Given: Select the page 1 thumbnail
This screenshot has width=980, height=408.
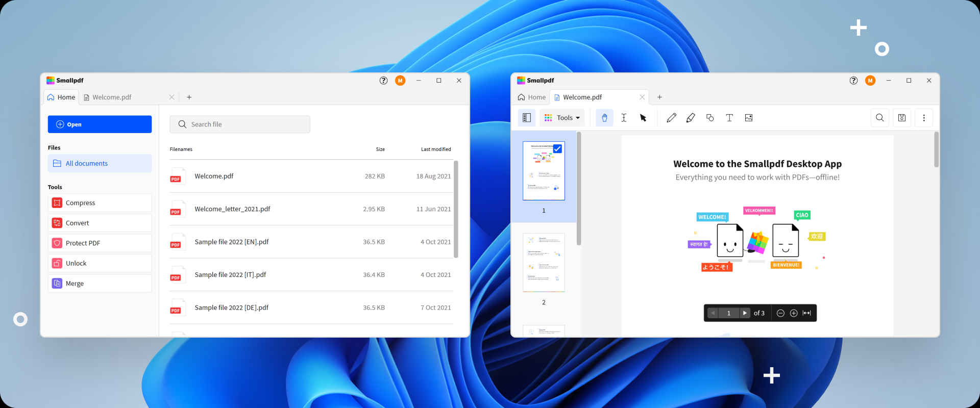Looking at the screenshot, I should 544,171.
